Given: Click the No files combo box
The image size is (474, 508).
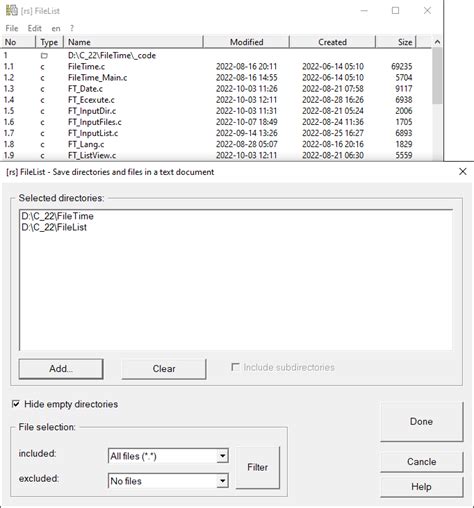Looking at the screenshot, I should (x=168, y=481).
